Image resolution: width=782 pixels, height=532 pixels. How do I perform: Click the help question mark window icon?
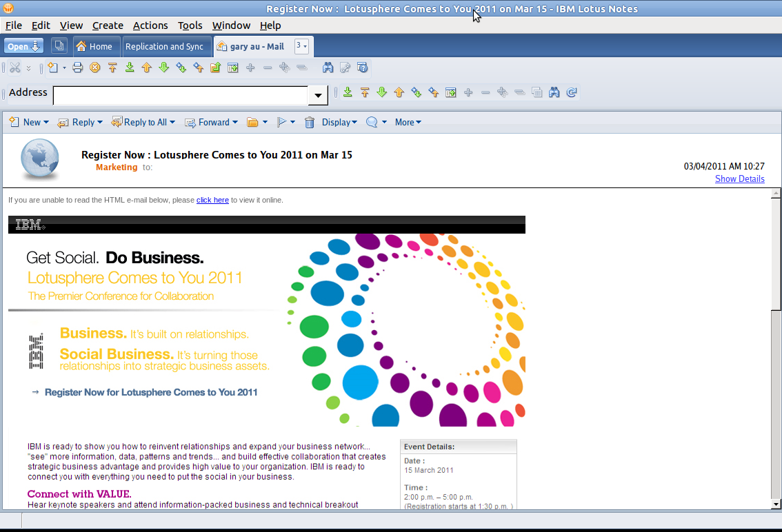pos(363,68)
